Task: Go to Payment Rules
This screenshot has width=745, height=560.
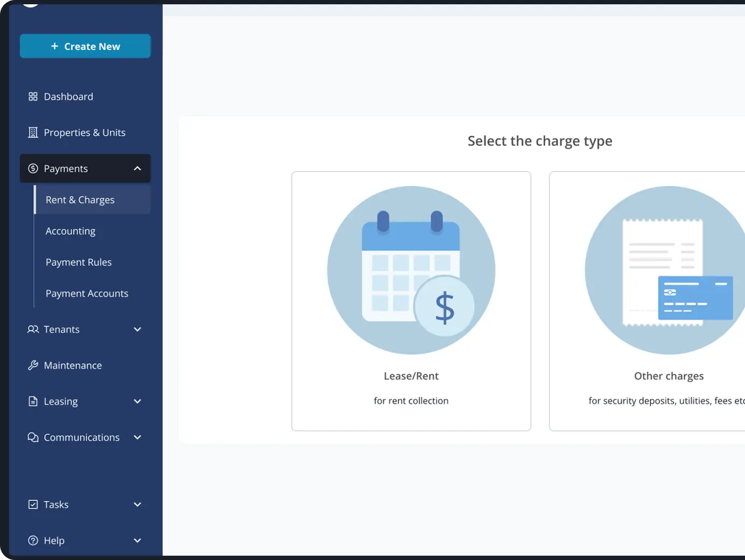Action: (x=79, y=262)
